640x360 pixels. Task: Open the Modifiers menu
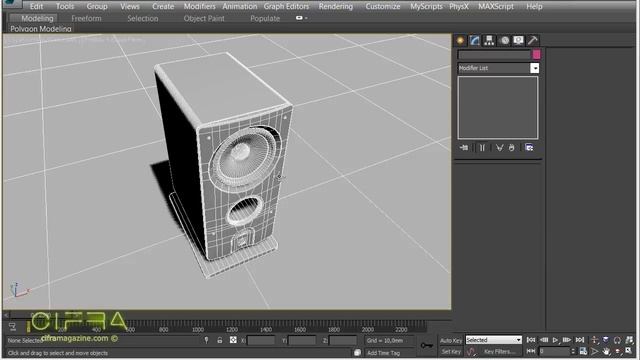click(199, 7)
